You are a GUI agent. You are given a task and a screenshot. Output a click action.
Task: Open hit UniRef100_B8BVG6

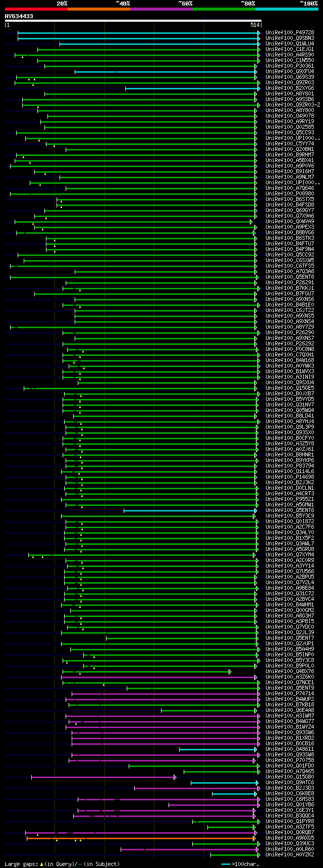click(x=290, y=232)
